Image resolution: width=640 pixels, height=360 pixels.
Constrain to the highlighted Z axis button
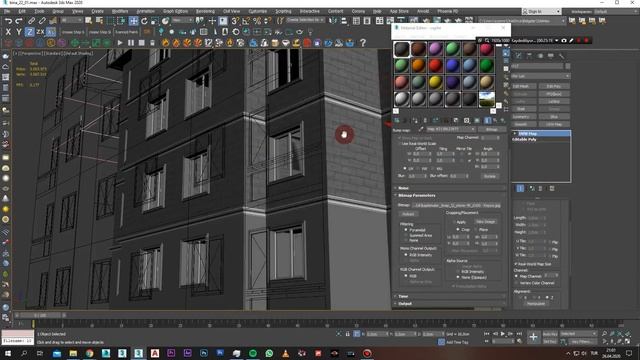coord(29,31)
